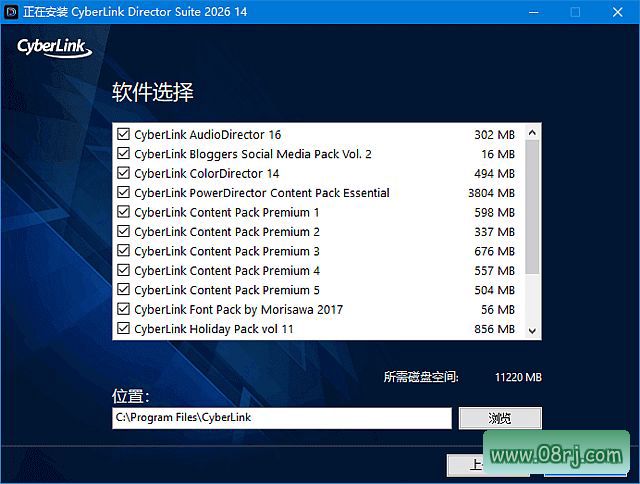
Task: Click the '676 MB' size value
Action: pyautogui.click(x=494, y=251)
